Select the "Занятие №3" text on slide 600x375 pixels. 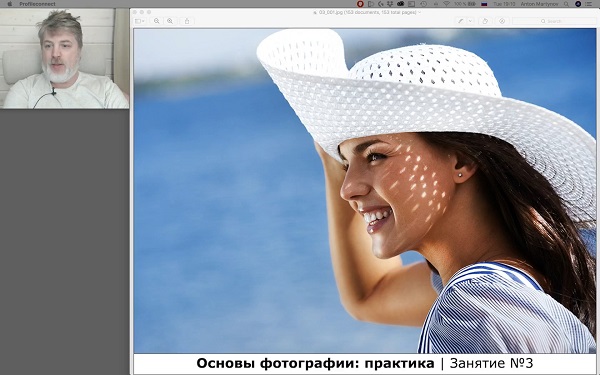491,363
